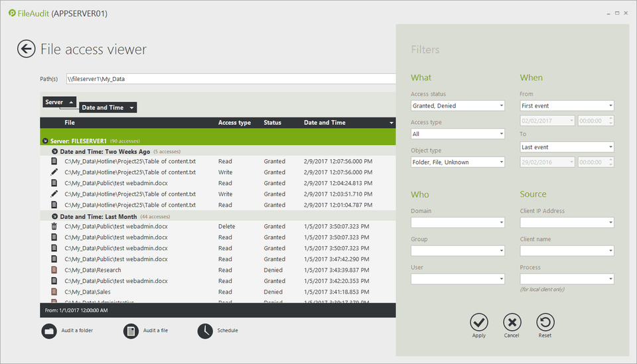Click the Reset filters icon
The width and height of the screenshot is (637, 364).
(x=545, y=322)
